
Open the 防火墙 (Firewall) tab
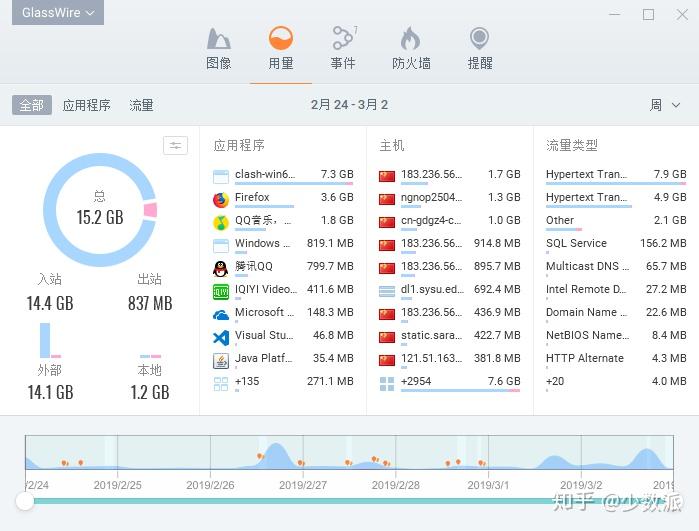411,49
